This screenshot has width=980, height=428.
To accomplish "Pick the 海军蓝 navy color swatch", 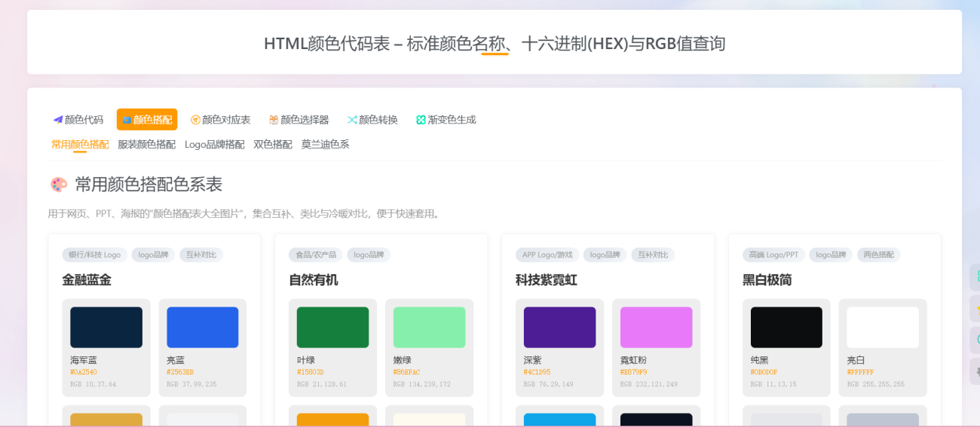I will [106, 327].
